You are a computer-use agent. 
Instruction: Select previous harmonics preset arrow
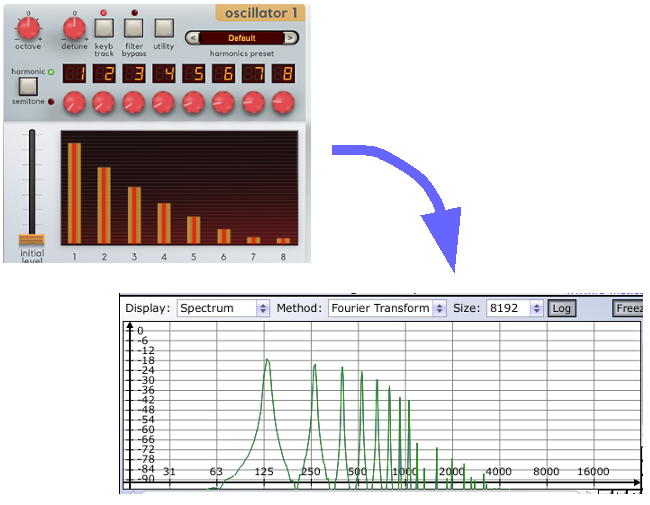tap(193, 38)
